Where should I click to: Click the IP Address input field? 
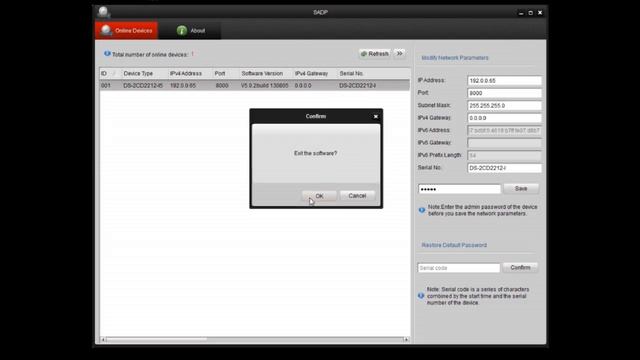pyautogui.click(x=504, y=81)
